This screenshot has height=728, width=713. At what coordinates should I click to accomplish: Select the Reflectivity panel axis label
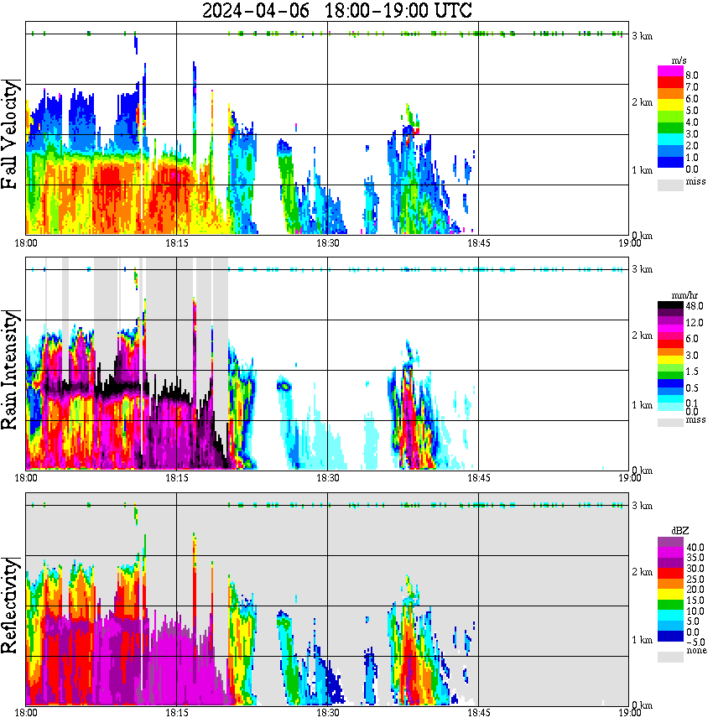coord(10,605)
